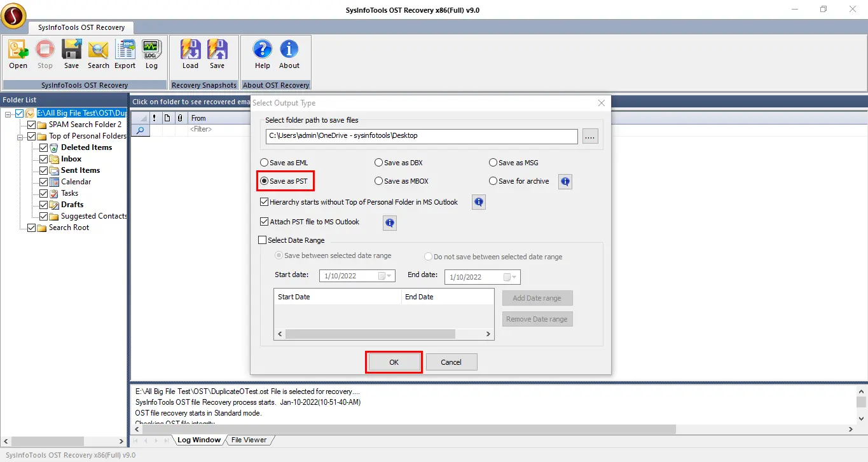The height and width of the screenshot is (462, 868).
Task: Select Suggested Contacts folder in tree
Action: (x=94, y=216)
